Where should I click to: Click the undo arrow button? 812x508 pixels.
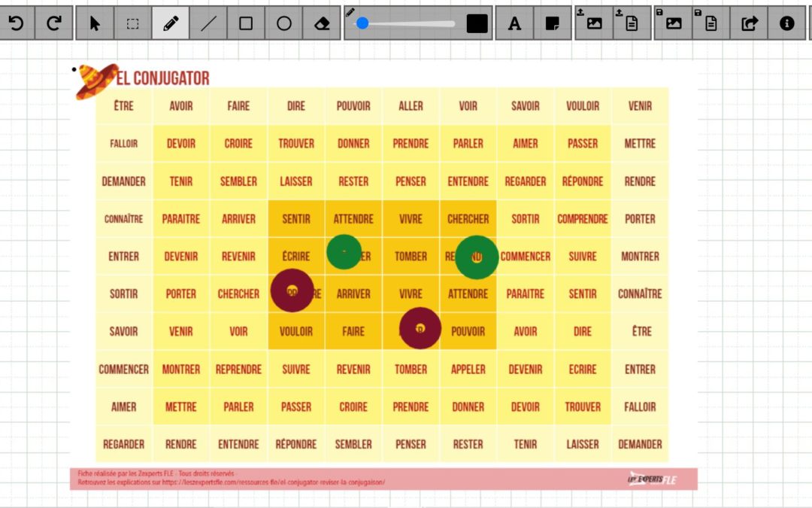click(x=16, y=23)
